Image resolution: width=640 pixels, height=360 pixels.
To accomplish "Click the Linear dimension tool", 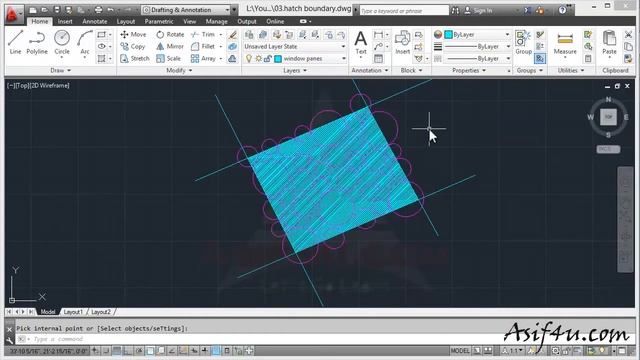I will (x=378, y=35).
